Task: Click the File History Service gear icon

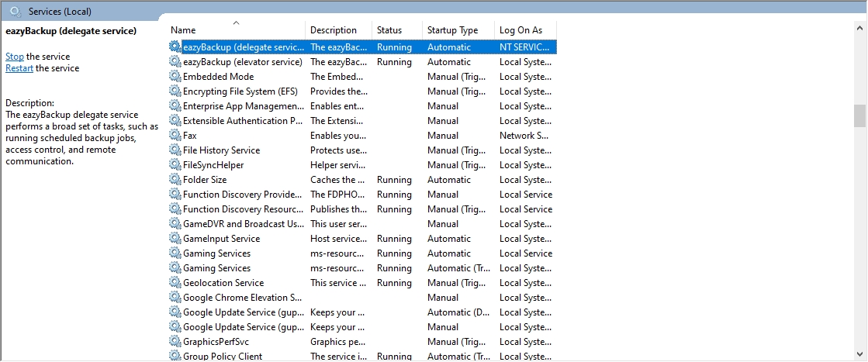Action: pyautogui.click(x=175, y=150)
